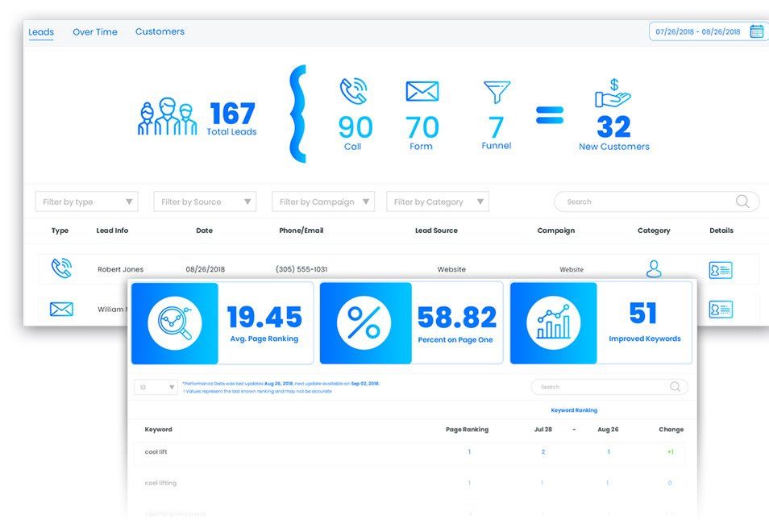Open the calendar date picker icon
The image size is (769, 532).
pyautogui.click(x=757, y=31)
